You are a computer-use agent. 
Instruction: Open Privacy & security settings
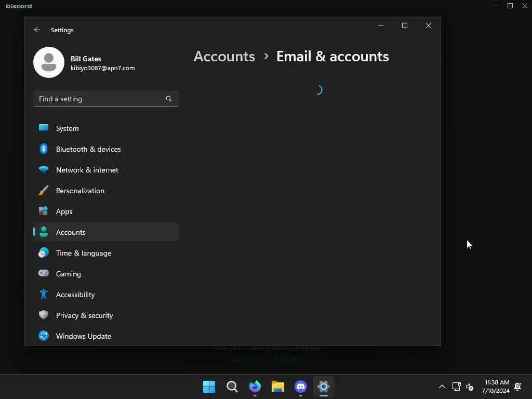click(x=106, y=315)
